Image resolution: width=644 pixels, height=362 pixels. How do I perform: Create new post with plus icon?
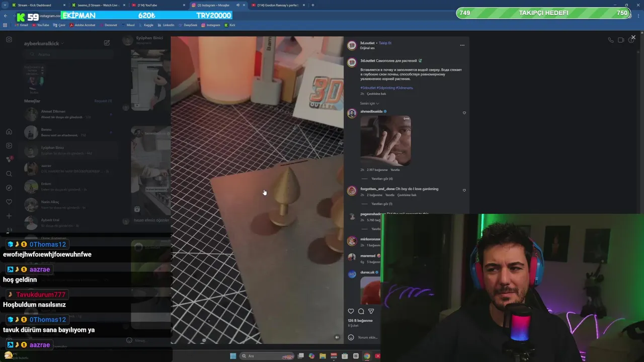pyautogui.click(x=9, y=216)
